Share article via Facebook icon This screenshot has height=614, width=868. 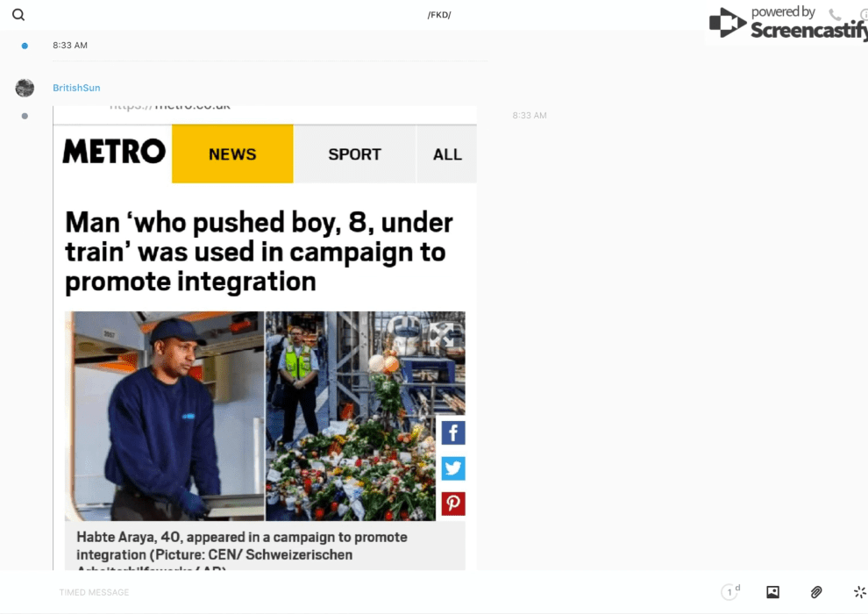click(452, 433)
